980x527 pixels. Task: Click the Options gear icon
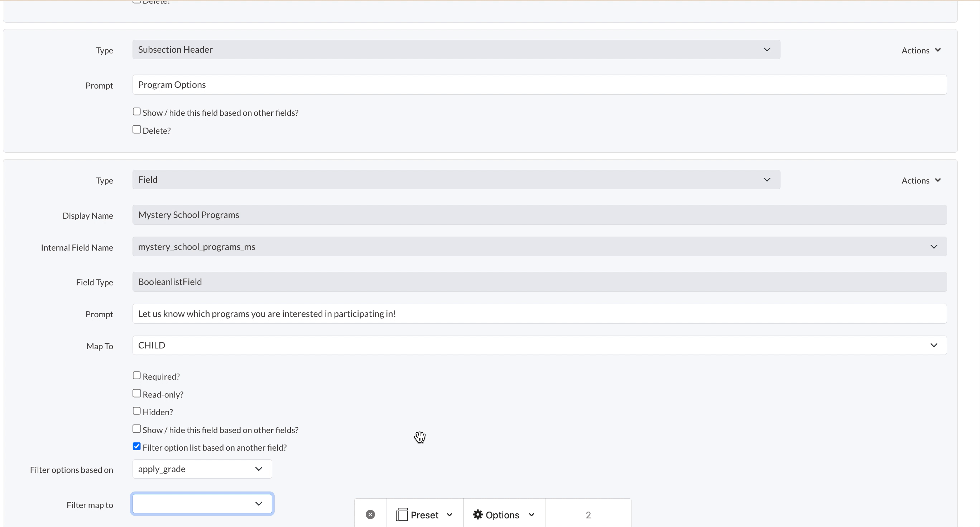(x=477, y=514)
